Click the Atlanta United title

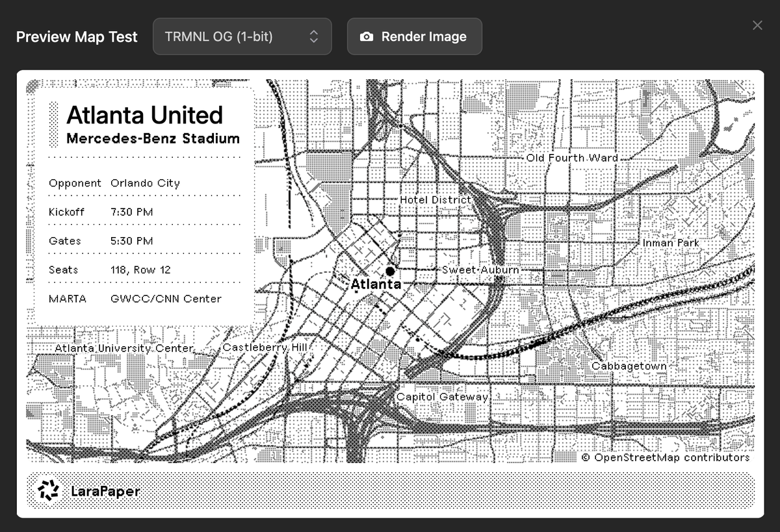tap(144, 115)
